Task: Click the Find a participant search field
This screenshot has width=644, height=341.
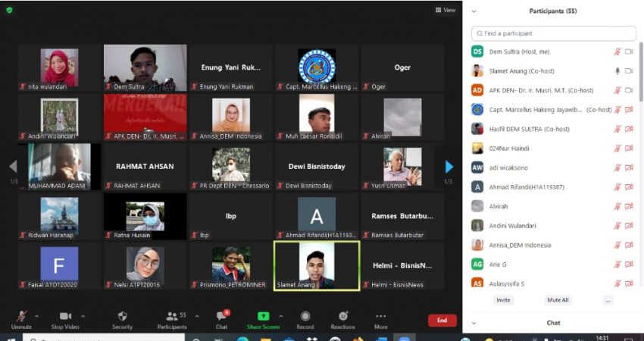Action: click(x=554, y=33)
